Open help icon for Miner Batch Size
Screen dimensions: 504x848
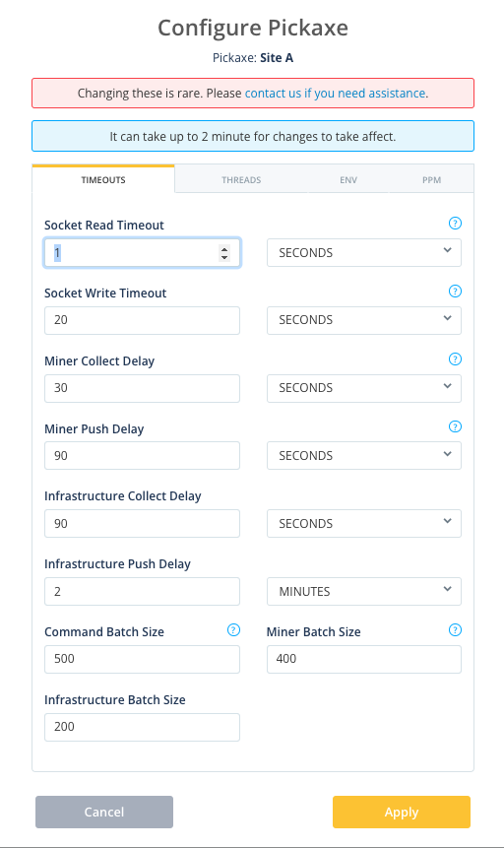click(456, 629)
